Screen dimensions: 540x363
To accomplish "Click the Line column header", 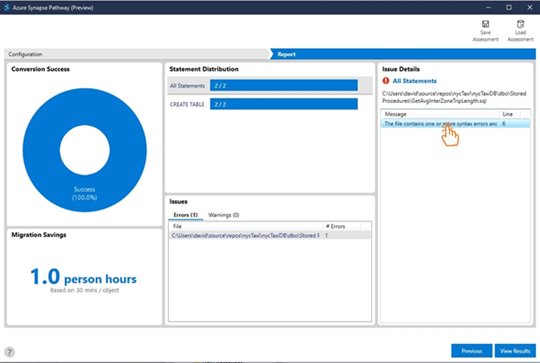I will [x=510, y=114].
